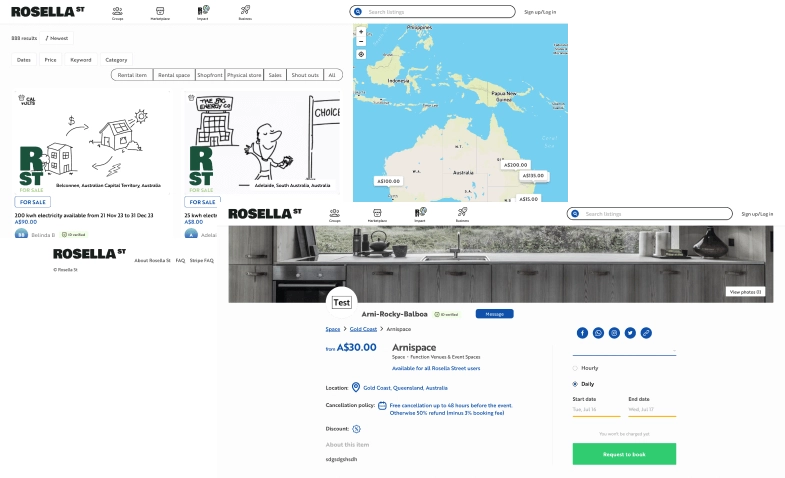Open Groups icon on the listings search page

coord(117,11)
